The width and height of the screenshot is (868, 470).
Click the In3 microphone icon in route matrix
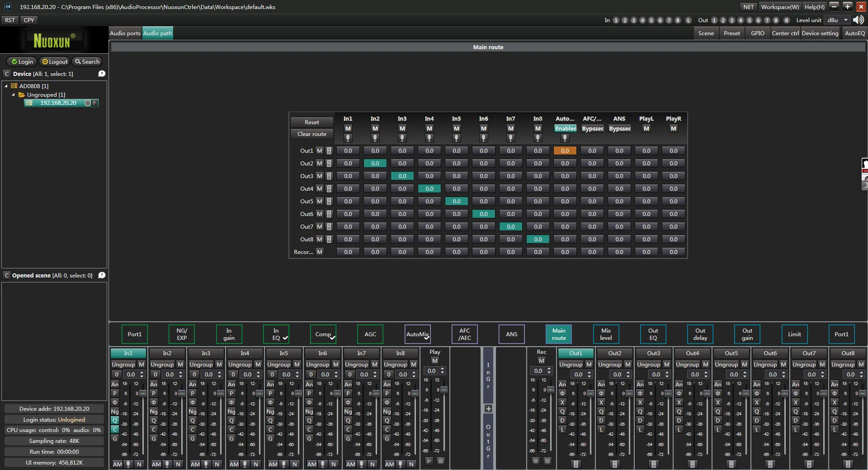coord(402,138)
